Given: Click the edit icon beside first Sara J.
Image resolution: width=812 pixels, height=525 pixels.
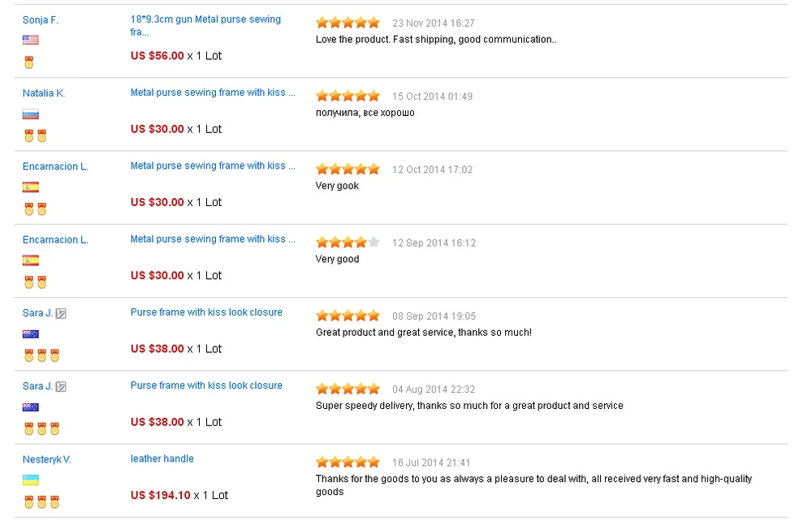Looking at the screenshot, I should pyautogui.click(x=61, y=313).
